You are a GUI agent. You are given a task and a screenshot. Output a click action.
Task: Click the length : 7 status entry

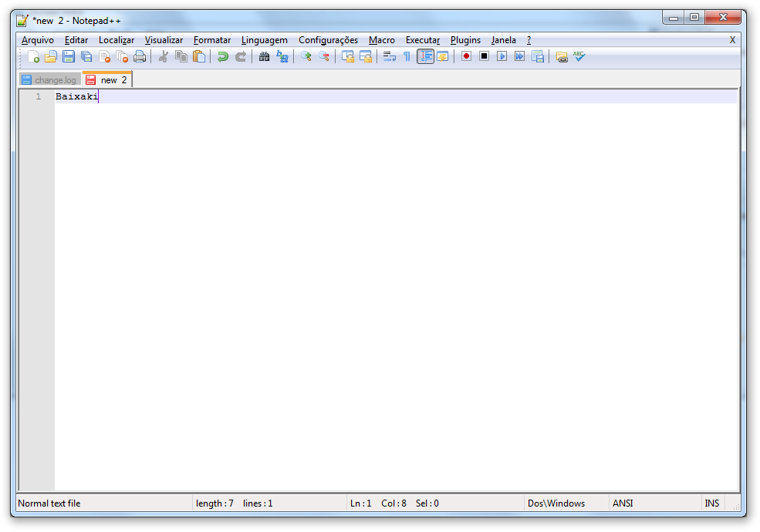point(214,503)
